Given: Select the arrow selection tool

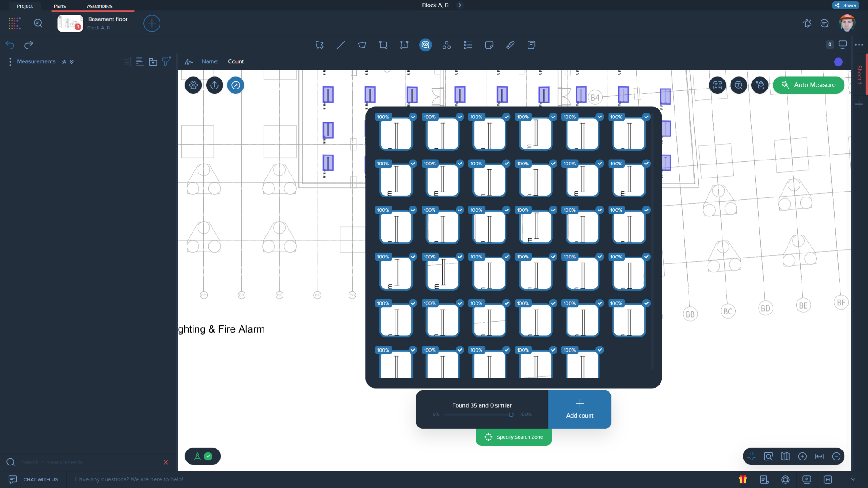Looking at the screenshot, I should 320,45.
